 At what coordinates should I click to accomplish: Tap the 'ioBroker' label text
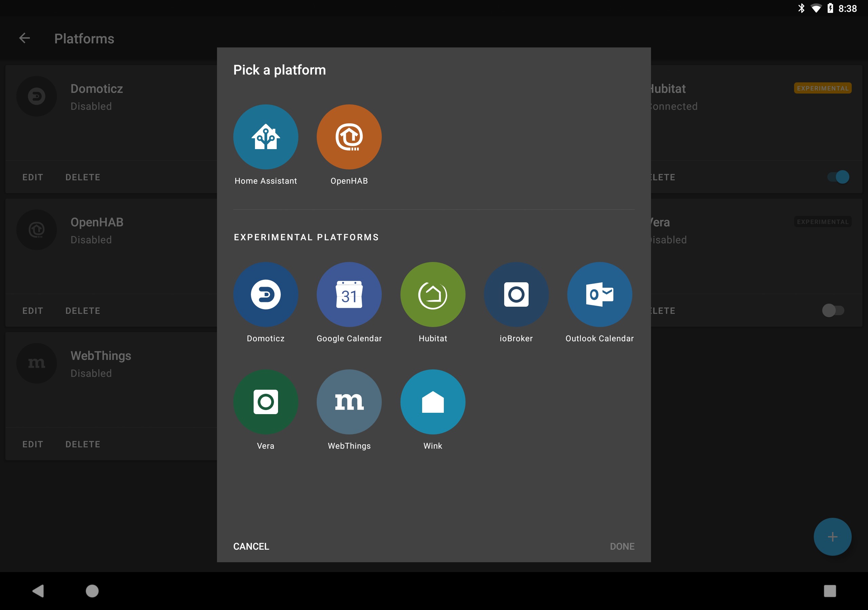pyautogui.click(x=516, y=338)
